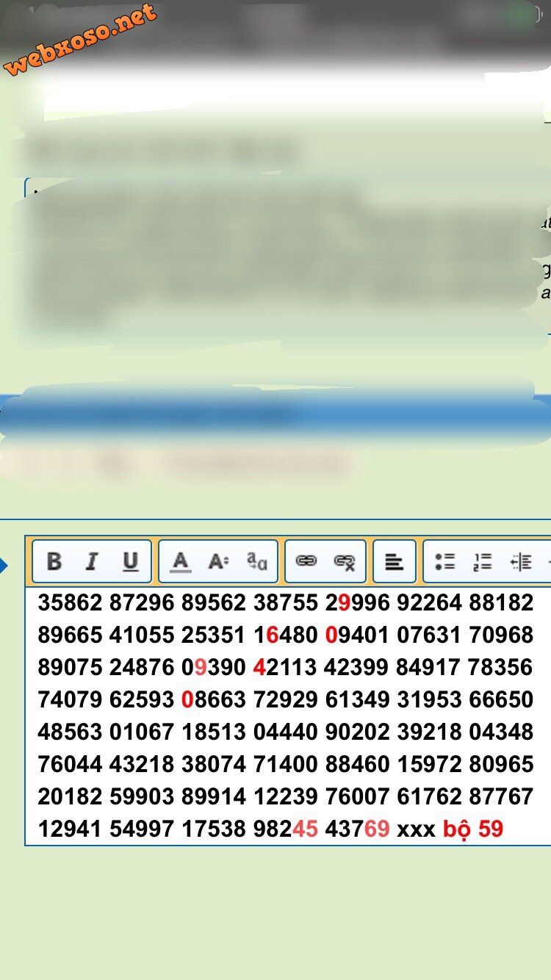The width and height of the screenshot is (551, 980).
Task: Click the number 80965 in the editor
Action: (501, 765)
